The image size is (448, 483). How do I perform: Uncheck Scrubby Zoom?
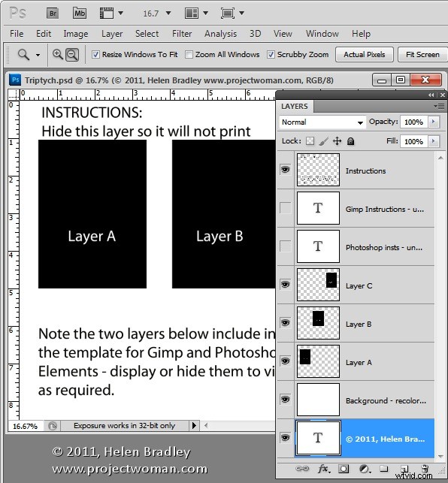coord(271,55)
